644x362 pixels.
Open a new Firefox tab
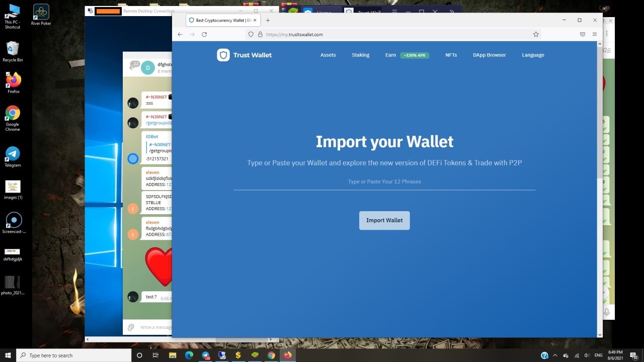pos(268,20)
